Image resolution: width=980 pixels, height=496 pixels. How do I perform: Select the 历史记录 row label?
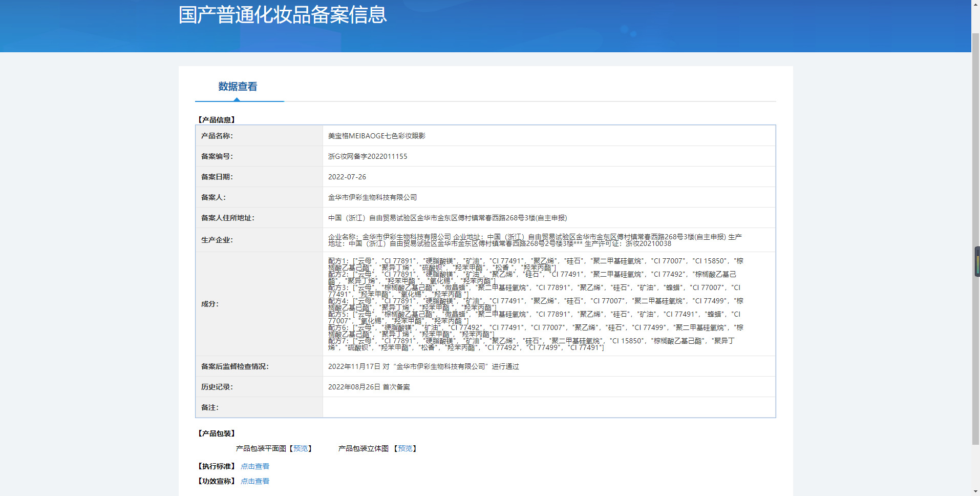[x=217, y=387]
